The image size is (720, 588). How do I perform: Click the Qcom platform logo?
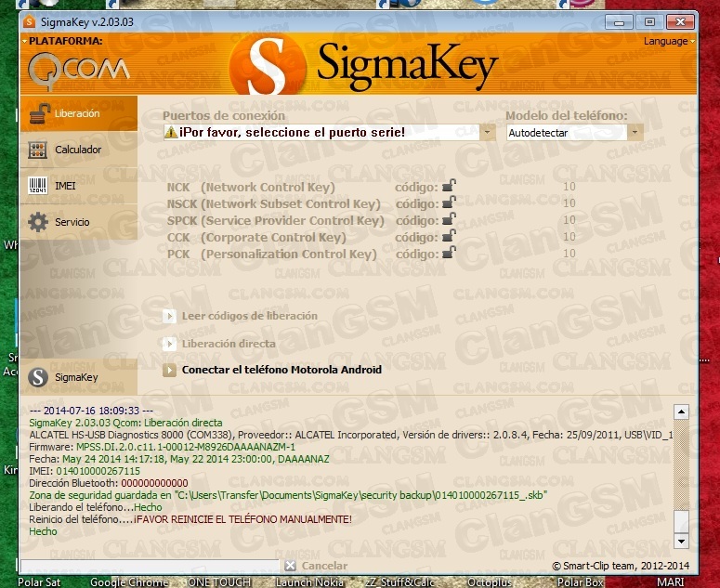[x=79, y=70]
